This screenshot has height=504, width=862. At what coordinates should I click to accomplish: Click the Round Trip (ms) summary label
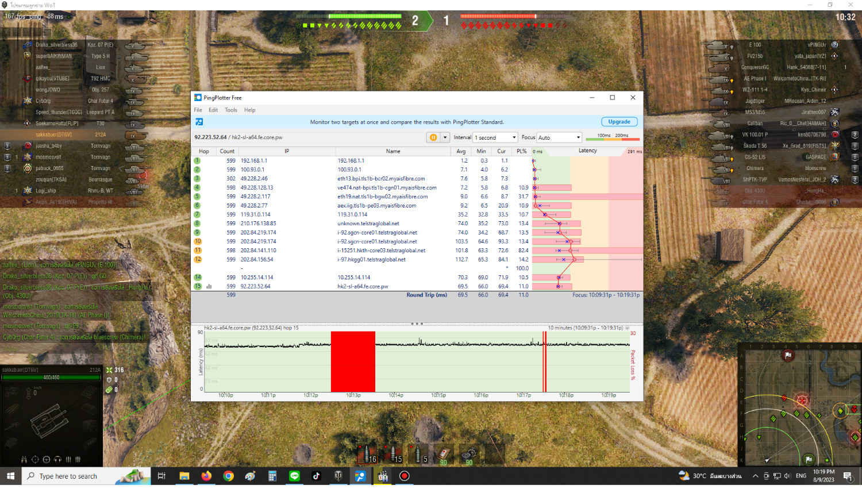point(426,295)
